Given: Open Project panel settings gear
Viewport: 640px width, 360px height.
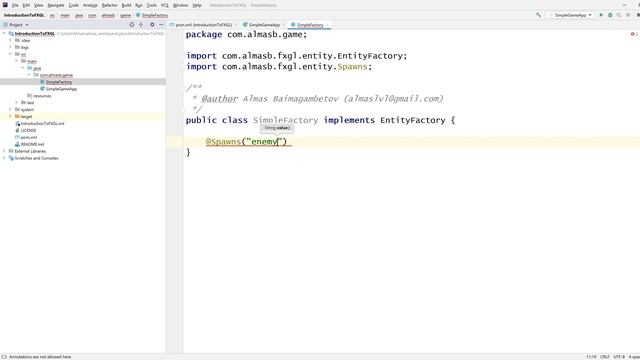Looking at the screenshot, I should pos(152,25).
